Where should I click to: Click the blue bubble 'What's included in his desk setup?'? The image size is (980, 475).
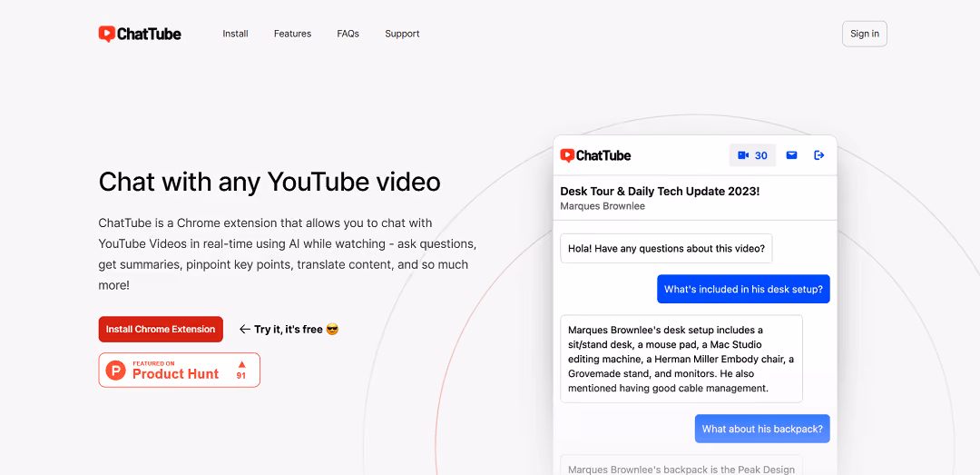pyautogui.click(x=743, y=289)
